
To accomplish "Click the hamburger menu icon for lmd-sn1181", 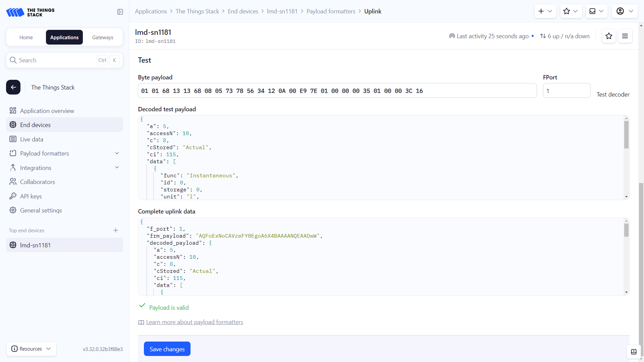I will (625, 36).
